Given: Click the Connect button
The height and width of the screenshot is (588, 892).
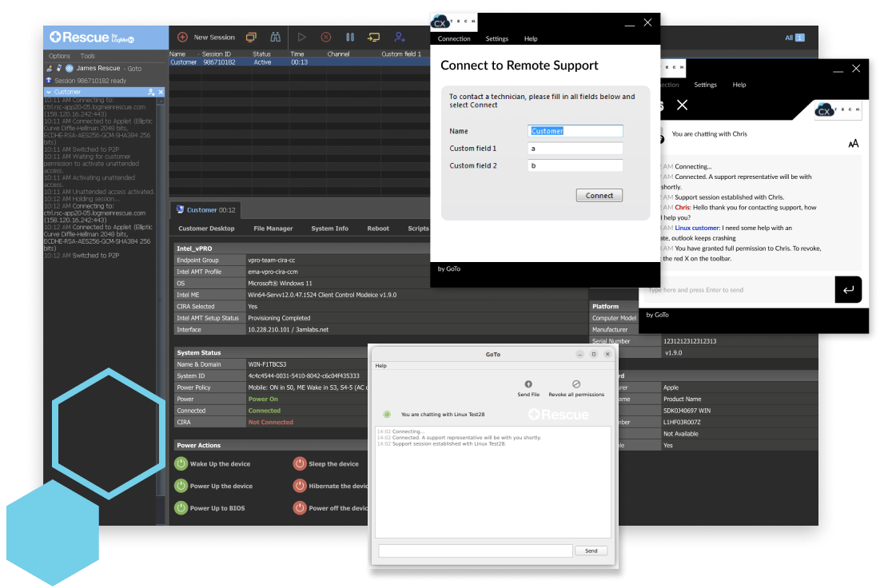Looking at the screenshot, I should [x=599, y=195].
